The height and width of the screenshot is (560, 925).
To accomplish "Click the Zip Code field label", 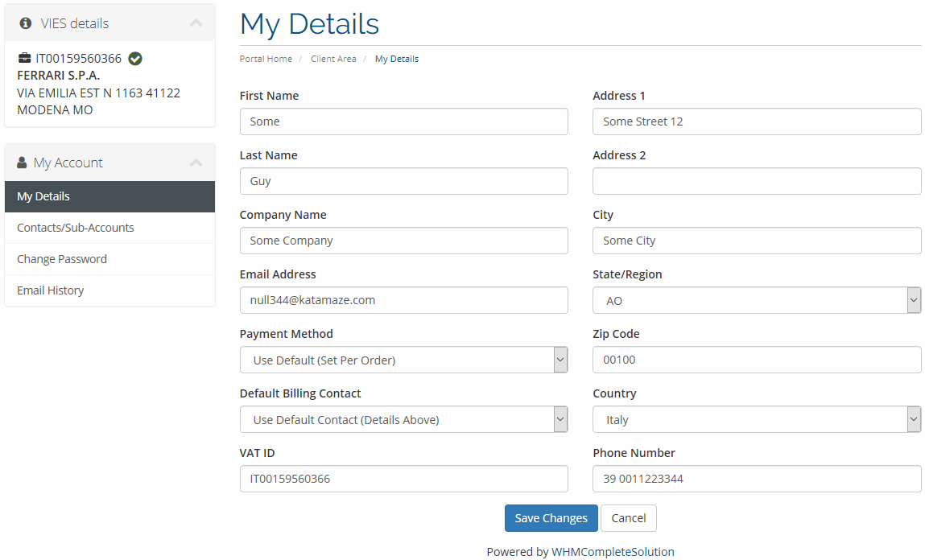I will point(616,334).
